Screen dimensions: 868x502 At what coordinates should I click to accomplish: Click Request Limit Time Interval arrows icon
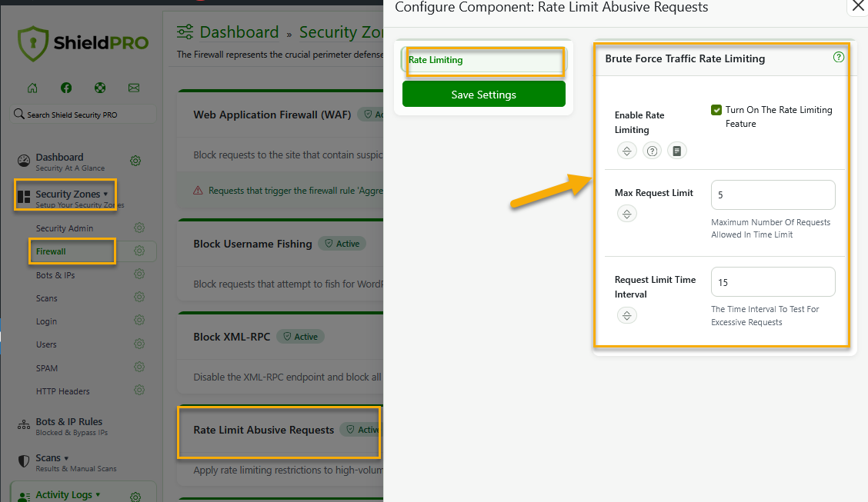pos(626,316)
